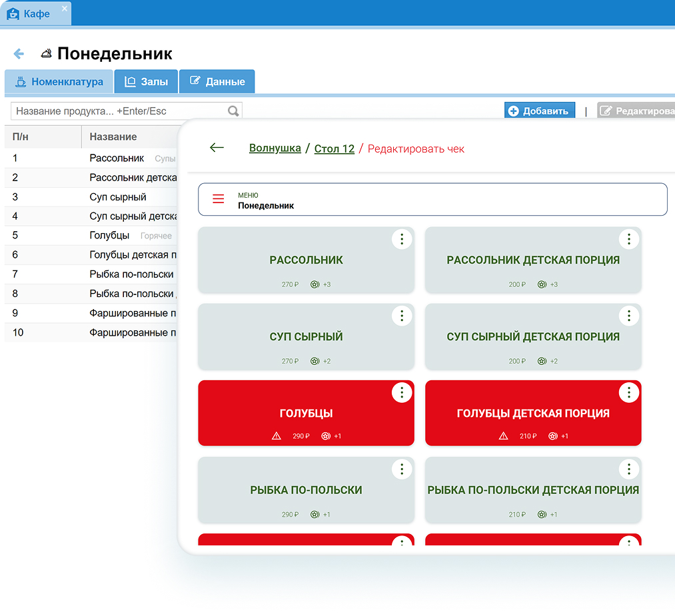Viewport: 675px width, 616px height.
Task: Select row 5 Голубцы in table
Action: click(x=91, y=235)
